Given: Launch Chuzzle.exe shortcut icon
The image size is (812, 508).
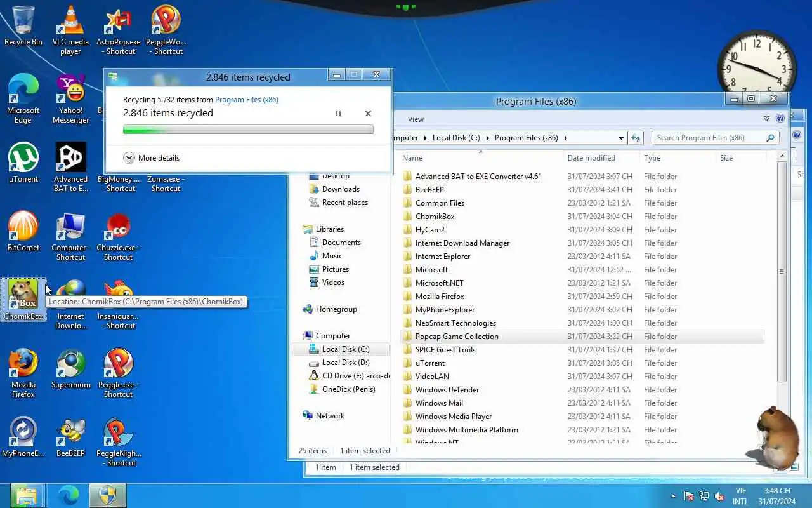Looking at the screenshot, I should click(x=118, y=236).
